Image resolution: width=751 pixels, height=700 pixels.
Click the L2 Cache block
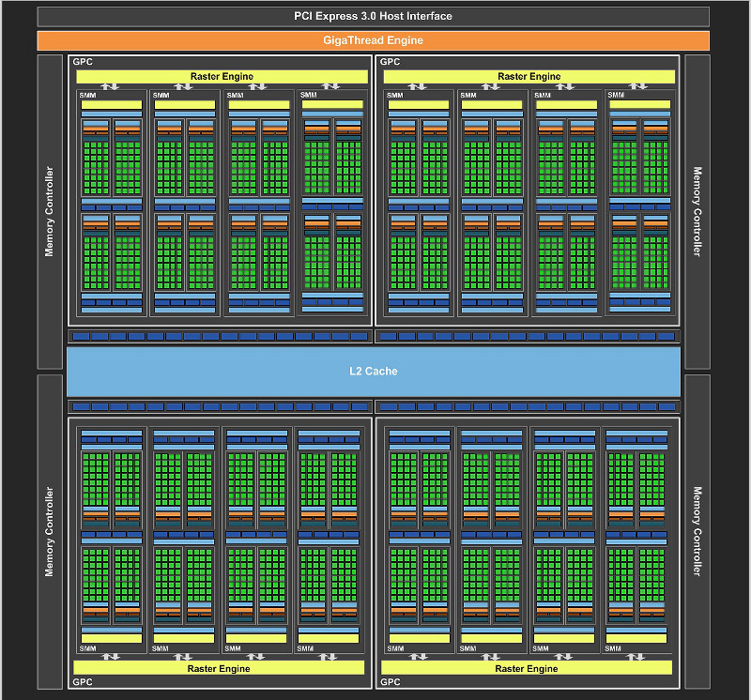[x=374, y=372]
